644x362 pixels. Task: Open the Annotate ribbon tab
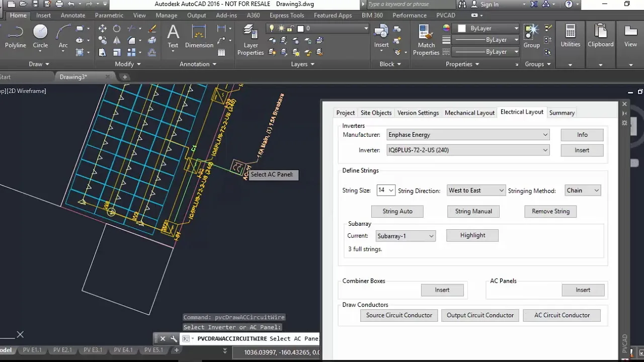click(73, 15)
